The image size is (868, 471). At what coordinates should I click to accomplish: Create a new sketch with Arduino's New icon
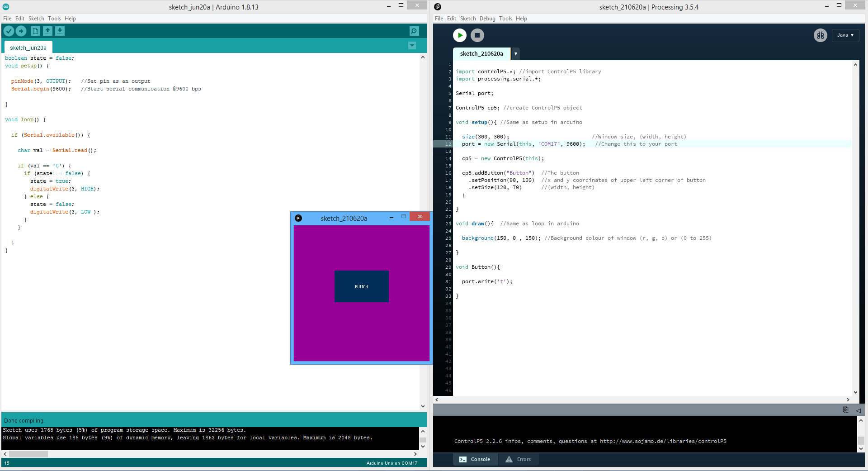35,31
